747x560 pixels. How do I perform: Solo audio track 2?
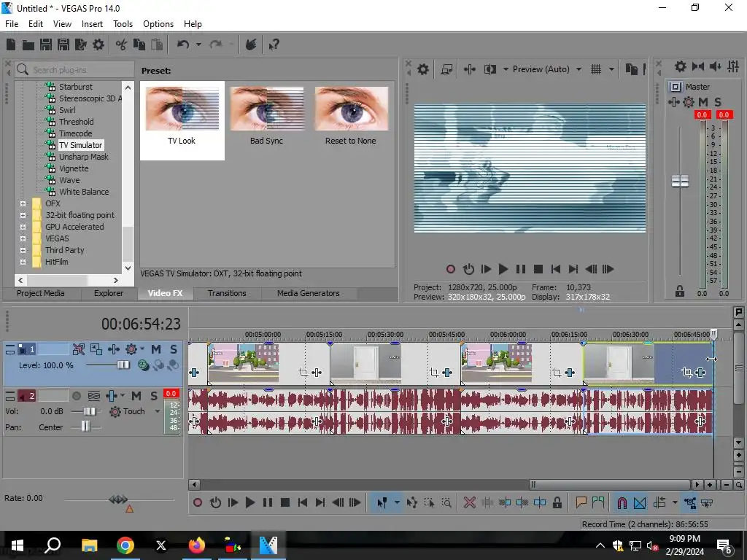(x=154, y=396)
